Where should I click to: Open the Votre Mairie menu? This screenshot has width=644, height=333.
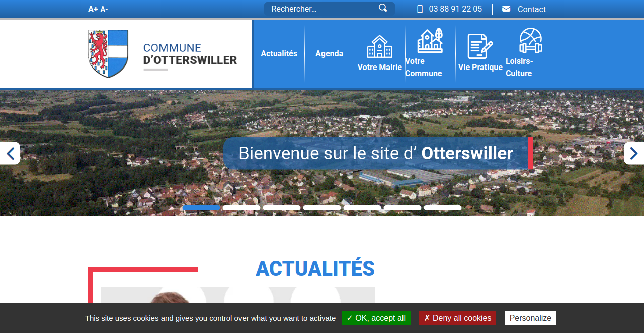coord(380,67)
